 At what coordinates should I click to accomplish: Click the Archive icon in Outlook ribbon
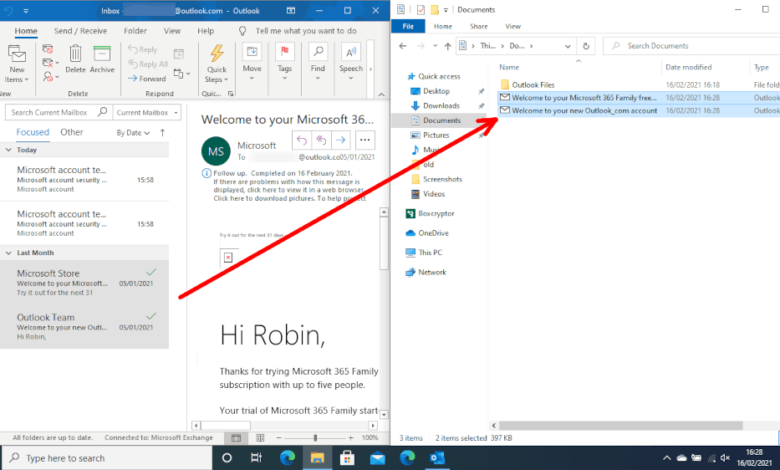(x=102, y=54)
